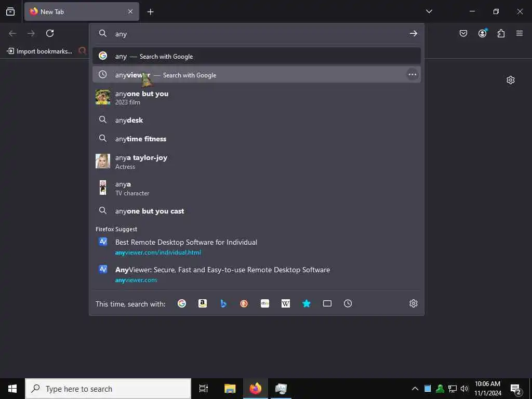Search history with the clock icon
Screen dimensions: 532x399
click(348, 303)
